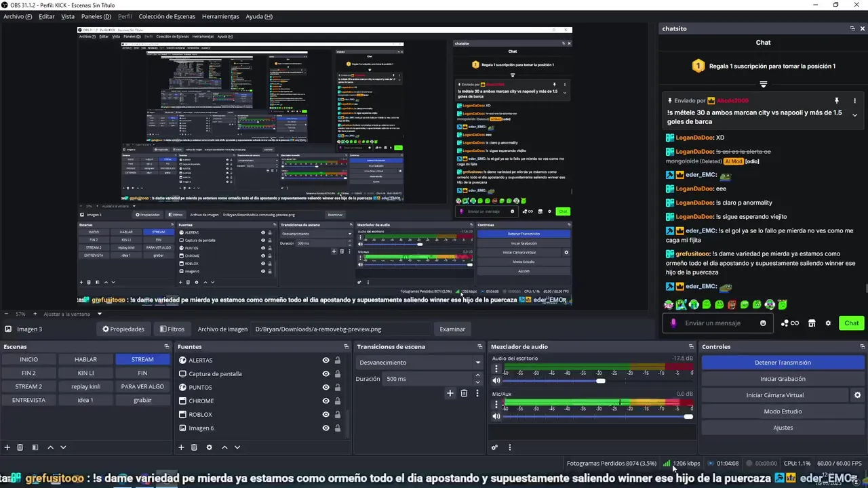Open scene filters icon in Escenas toolbar
868x488 pixels.
(x=35, y=447)
